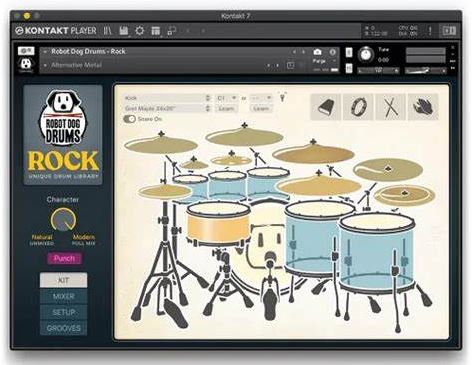472x365 pixels.
Task: Select the crossed drumsticks icon
Action: click(390, 107)
